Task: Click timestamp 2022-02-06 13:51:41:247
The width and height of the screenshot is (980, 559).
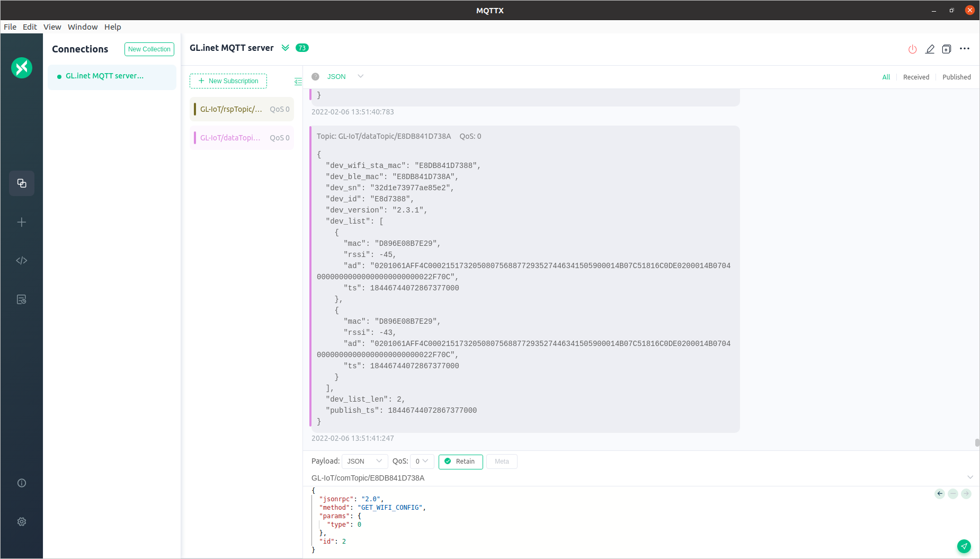Action: (x=353, y=438)
